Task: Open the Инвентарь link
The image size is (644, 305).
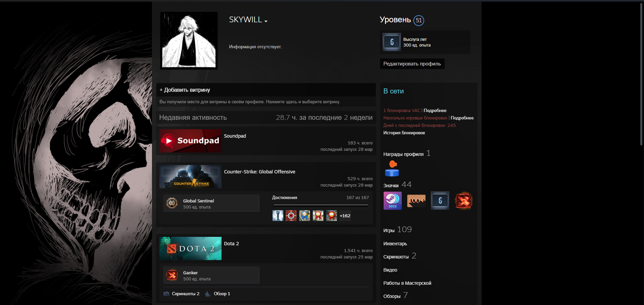Action: point(395,244)
